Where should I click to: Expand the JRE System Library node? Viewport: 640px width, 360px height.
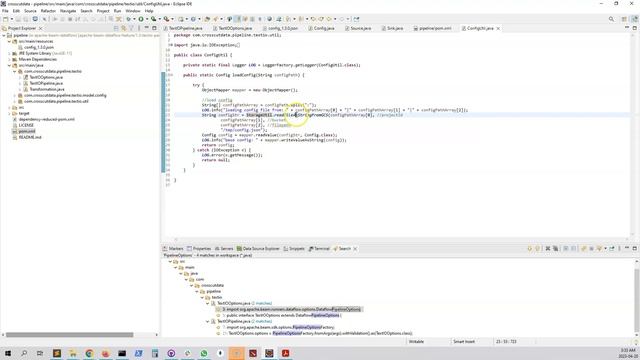tap(9, 53)
